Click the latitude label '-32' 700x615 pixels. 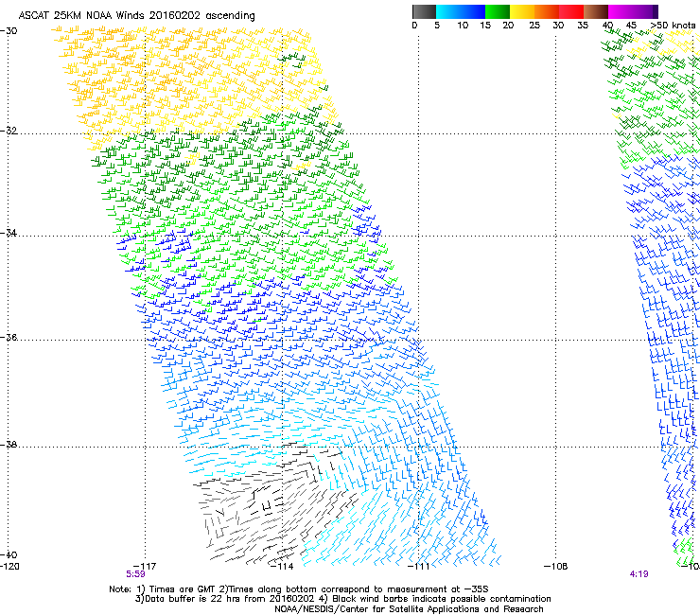(9, 131)
